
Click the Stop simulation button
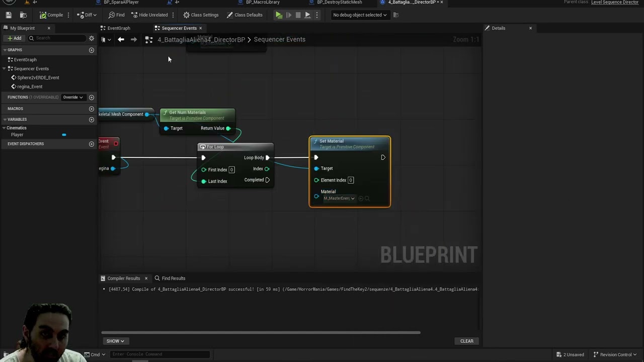(x=298, y=15)
